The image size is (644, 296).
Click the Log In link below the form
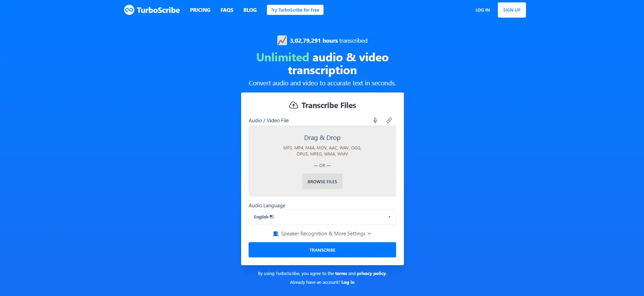coord(348,282)
